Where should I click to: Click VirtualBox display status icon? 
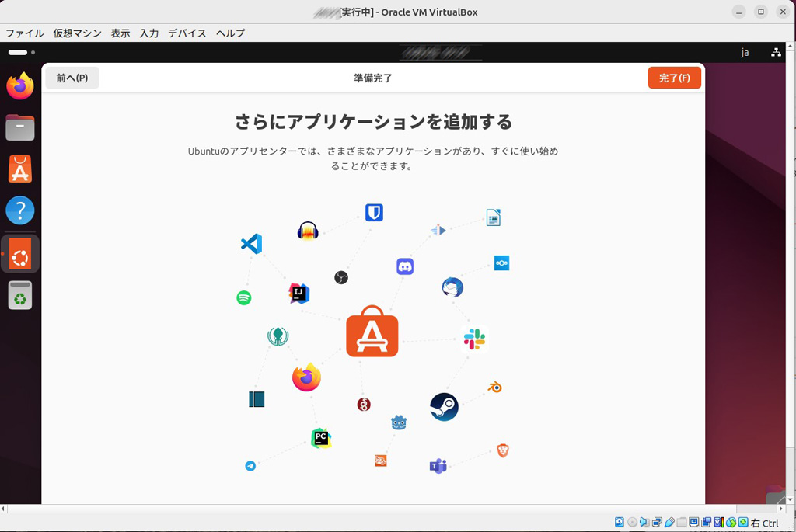point(694,523)
